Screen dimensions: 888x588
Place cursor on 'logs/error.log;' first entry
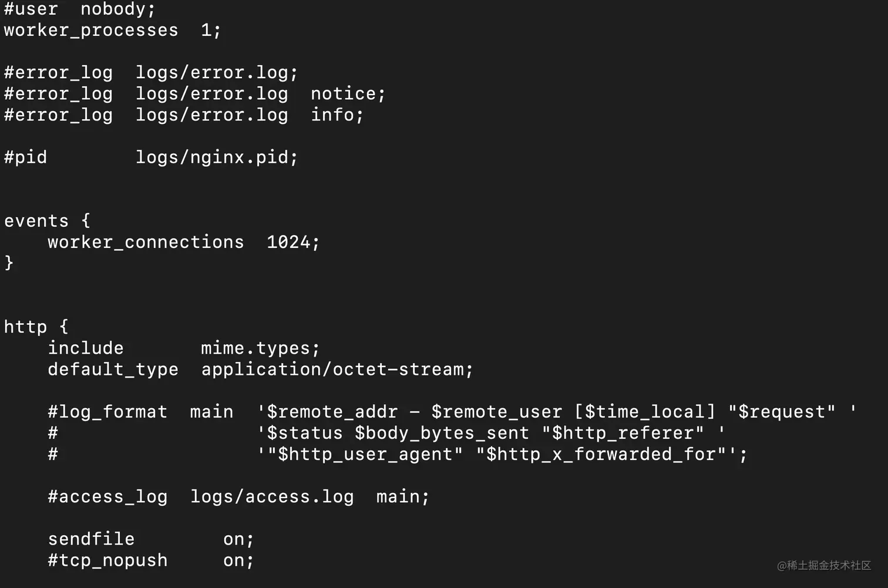click(217, 72)
